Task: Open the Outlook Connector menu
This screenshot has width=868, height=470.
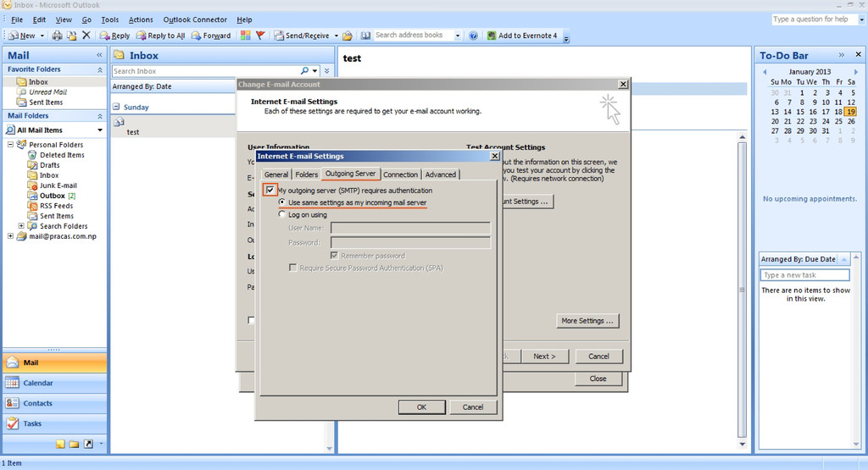Action: coord(195,19)
